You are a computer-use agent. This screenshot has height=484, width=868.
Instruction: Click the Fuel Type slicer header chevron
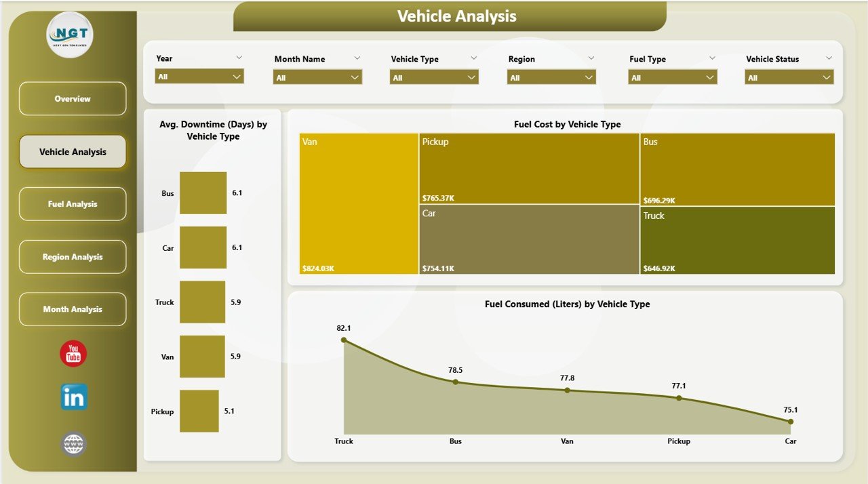[712, 58]
